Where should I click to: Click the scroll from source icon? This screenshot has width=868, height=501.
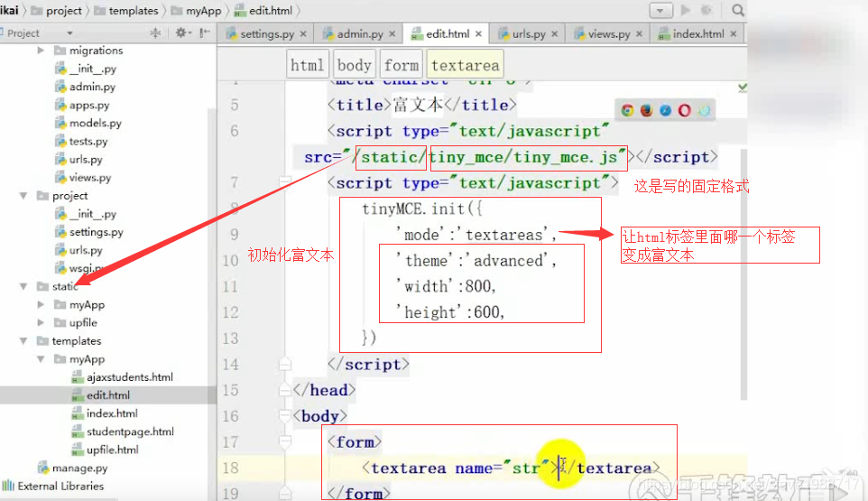pyautogui.click(x=155, y=33)
